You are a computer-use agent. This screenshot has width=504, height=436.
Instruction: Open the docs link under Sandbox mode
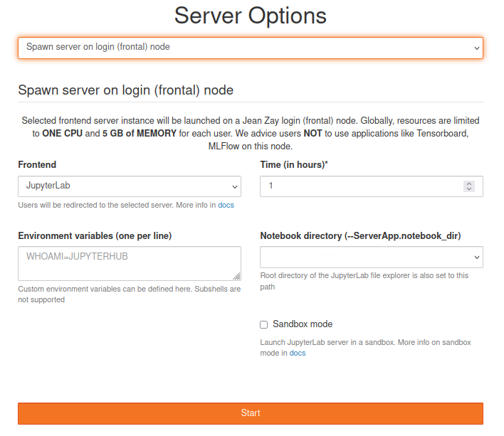[298, 353]
